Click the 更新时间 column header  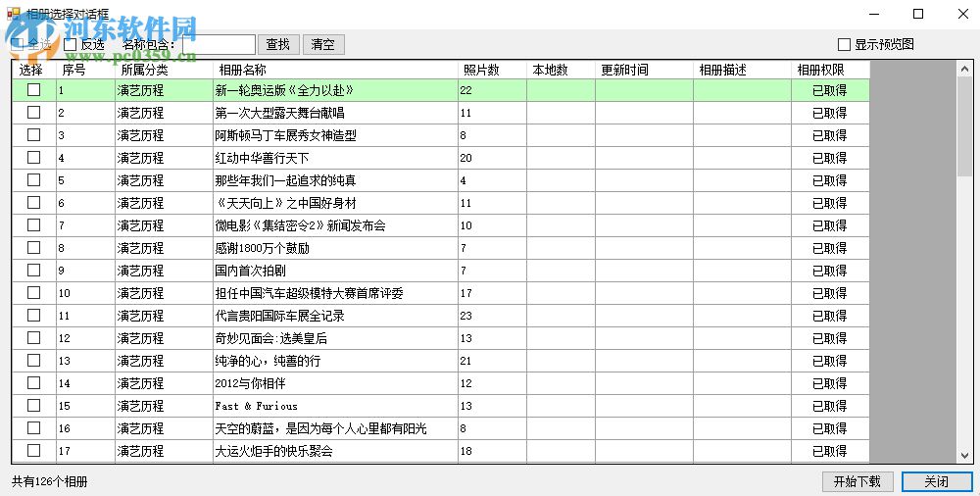tap(644, 70)
